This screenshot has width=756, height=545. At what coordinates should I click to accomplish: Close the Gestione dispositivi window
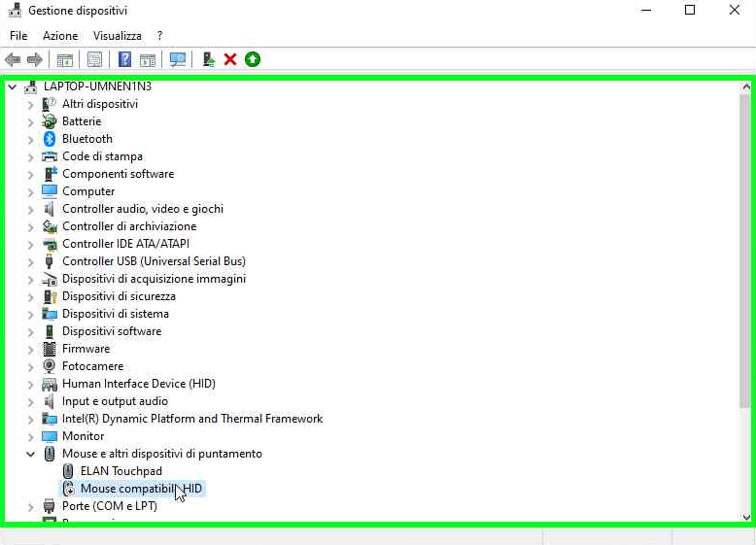tap(735, 10)
